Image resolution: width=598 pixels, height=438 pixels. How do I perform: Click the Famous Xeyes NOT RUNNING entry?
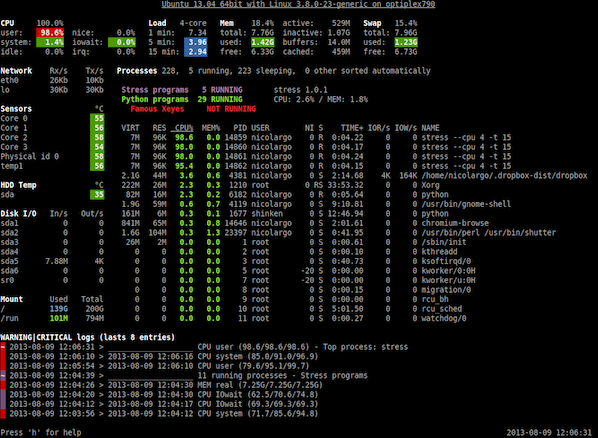pyautogui.click(x=193, y=109)
